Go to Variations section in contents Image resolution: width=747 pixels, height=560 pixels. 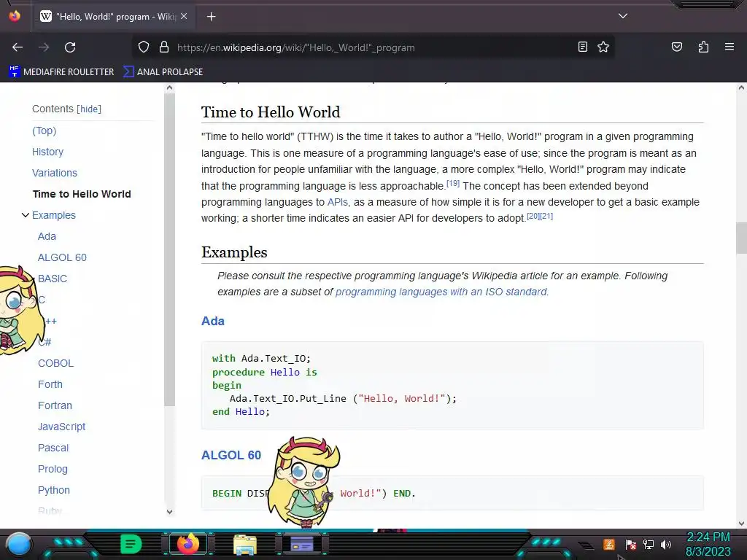coord(54,173)
